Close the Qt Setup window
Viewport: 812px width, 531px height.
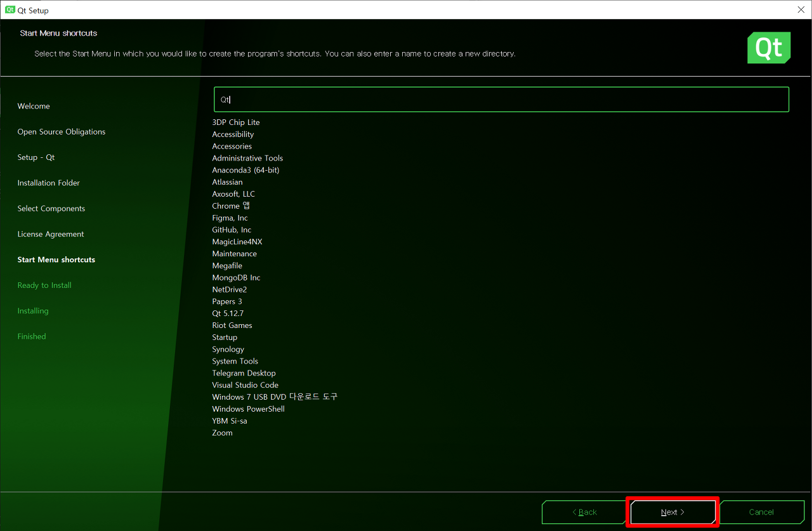801,10
